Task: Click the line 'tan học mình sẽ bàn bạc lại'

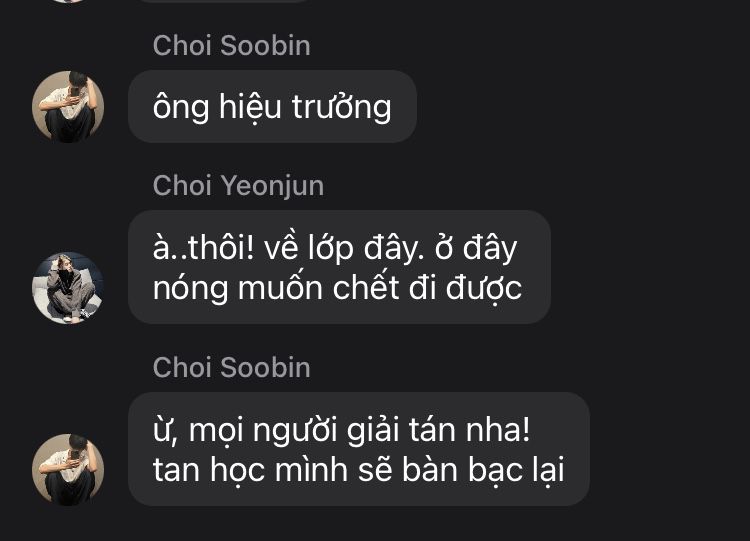Action: pos(359,470)
